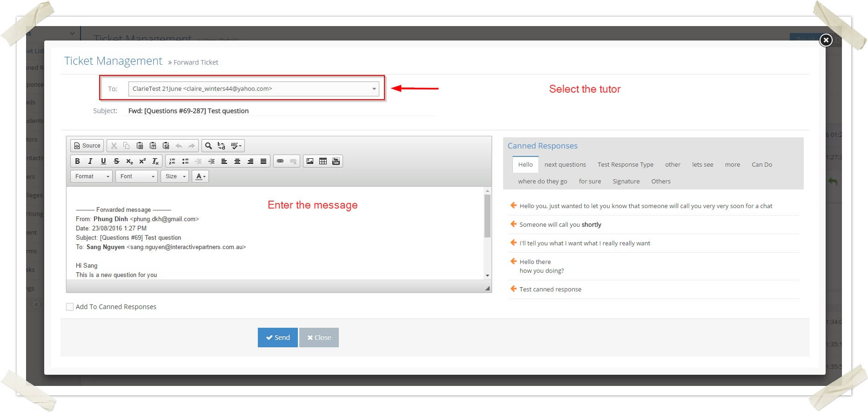Toggle Bold formatting
Viewport: 868px width, 412px height.
[77, 161]
